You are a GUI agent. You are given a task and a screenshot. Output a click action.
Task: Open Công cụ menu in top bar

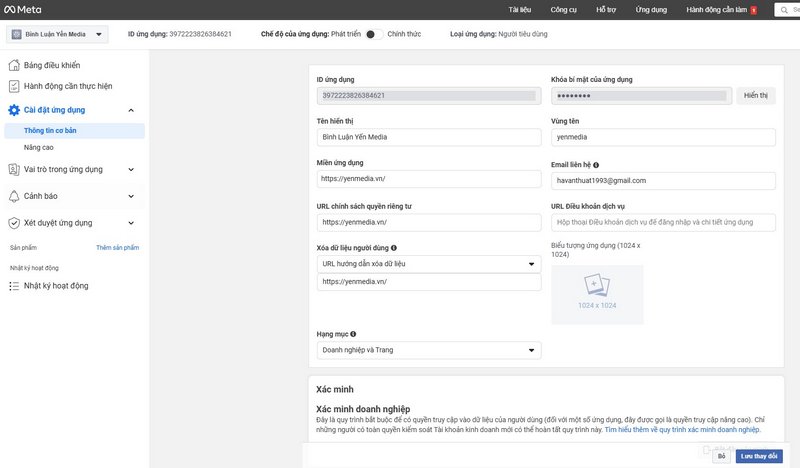[563, 10]
